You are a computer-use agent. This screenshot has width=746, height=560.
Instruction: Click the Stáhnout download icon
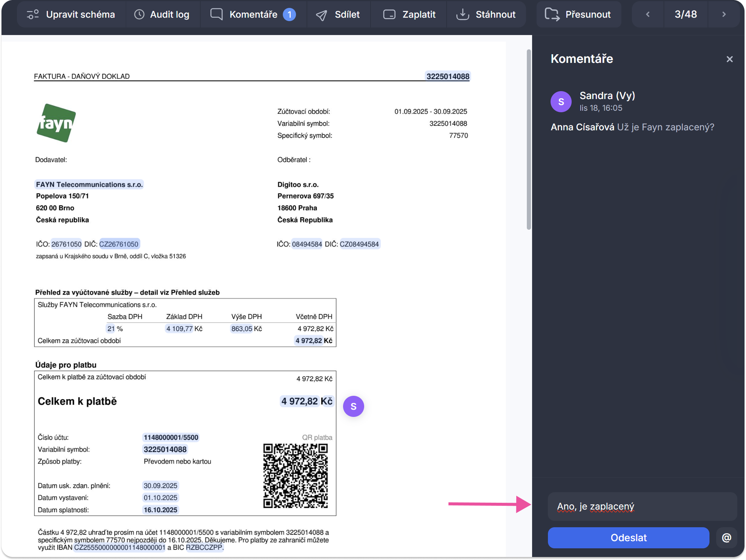pyautogui.click(x=462, y=14)
